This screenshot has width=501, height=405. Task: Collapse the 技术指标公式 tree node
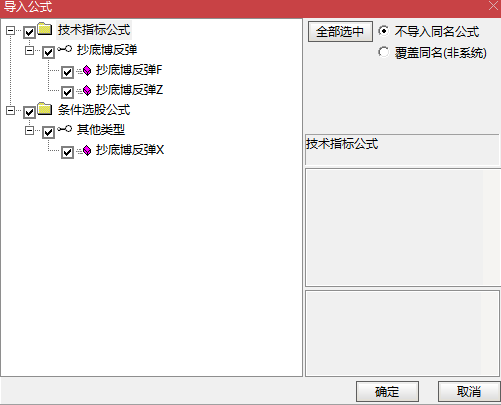point(10,31)
